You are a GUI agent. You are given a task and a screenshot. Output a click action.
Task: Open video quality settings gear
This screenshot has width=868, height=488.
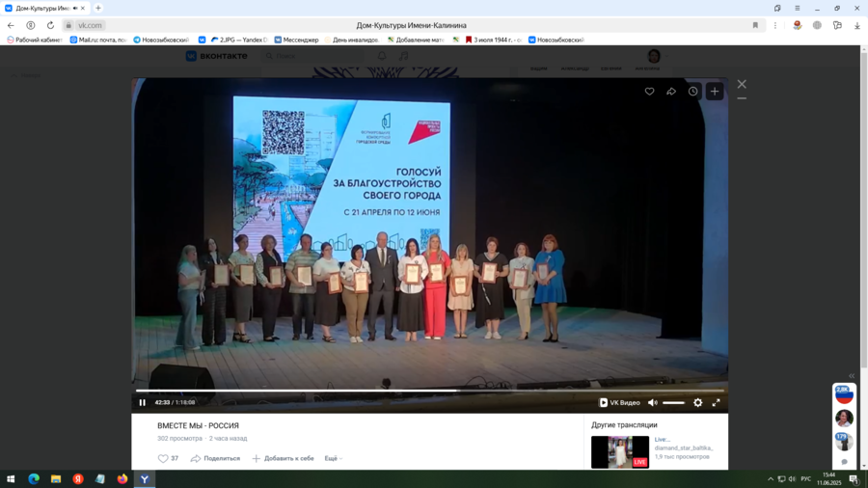point(698,403)
